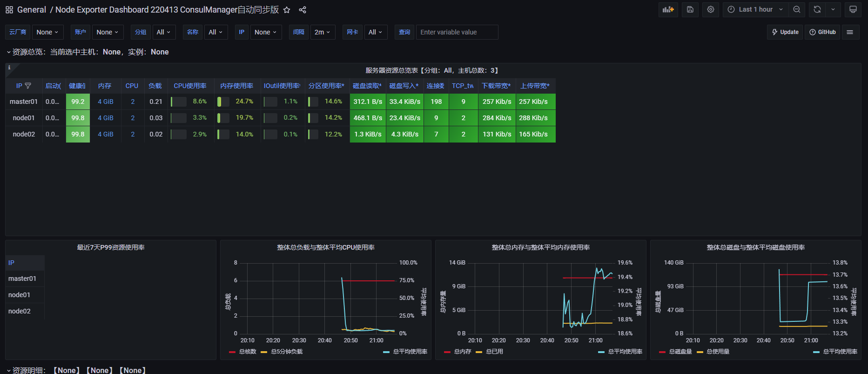Focus the 查询 variable value field

coord(457,32)
